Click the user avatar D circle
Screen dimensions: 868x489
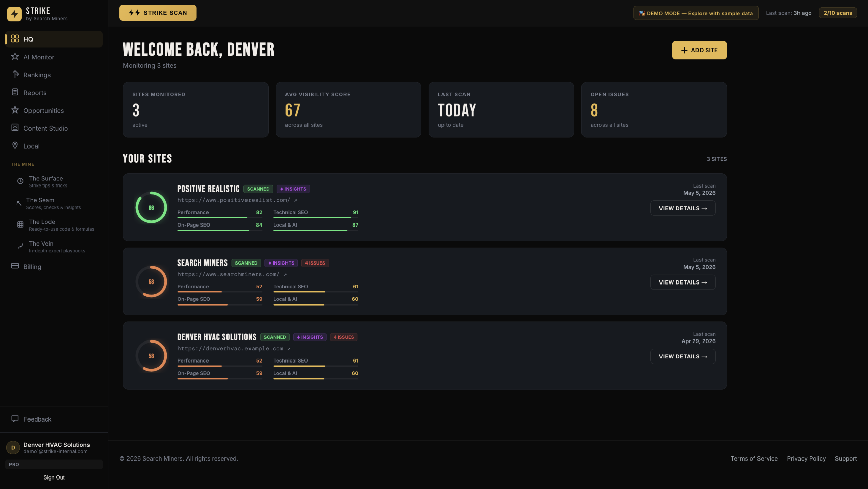point(13,448)
